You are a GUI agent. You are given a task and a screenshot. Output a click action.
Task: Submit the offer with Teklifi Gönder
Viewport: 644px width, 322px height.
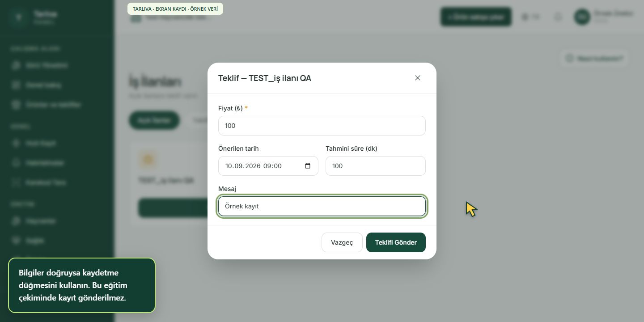click(396, 242)
